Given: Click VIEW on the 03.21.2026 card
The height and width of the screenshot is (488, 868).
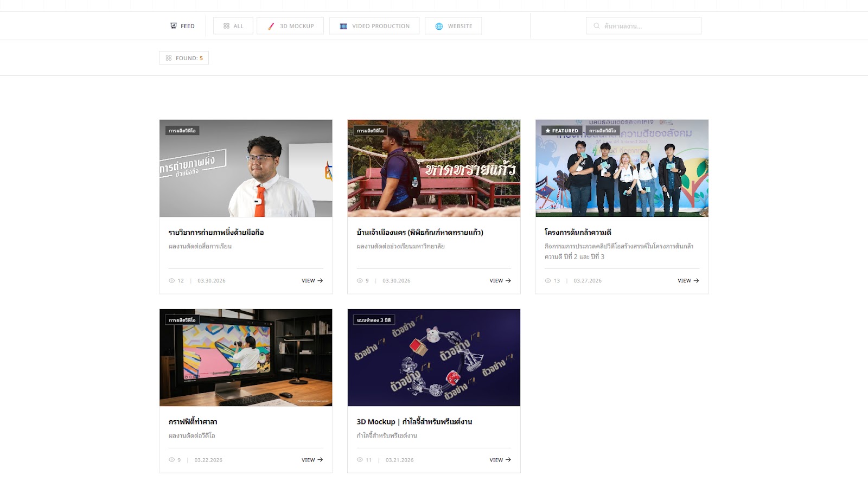Looking at the screenshot, I should 500,460.
